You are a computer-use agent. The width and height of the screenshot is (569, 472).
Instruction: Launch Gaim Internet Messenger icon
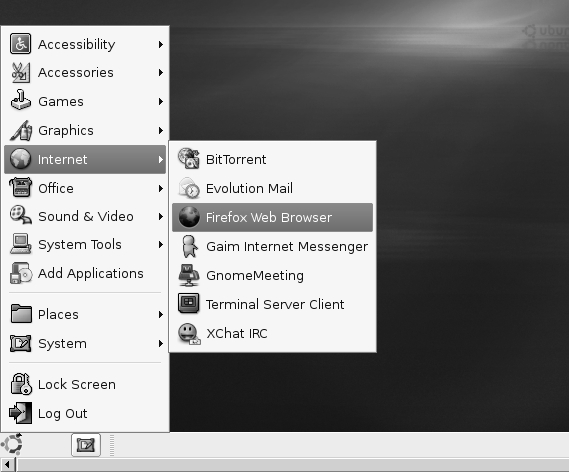click(x=189, y=246)
